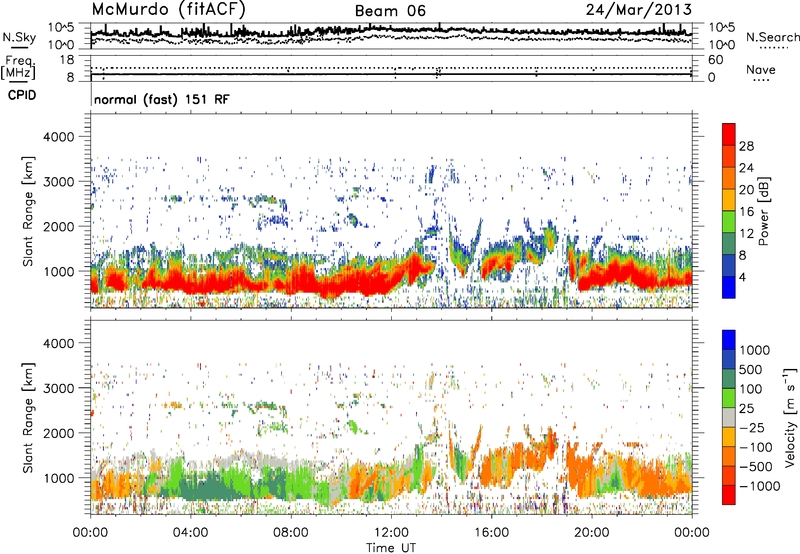Click the "12:00" time tick label
Image resolution: width=800 pixels, height=554 pixels.
391,533
